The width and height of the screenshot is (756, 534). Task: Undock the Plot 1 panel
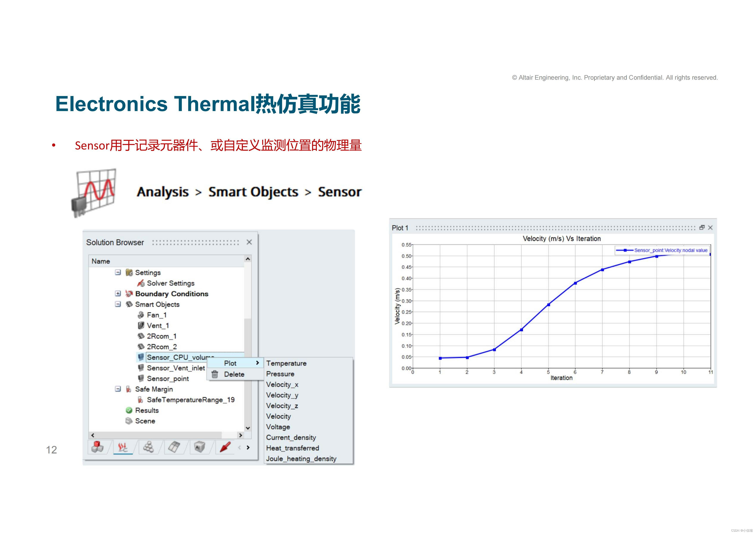[x=702, y=227]
